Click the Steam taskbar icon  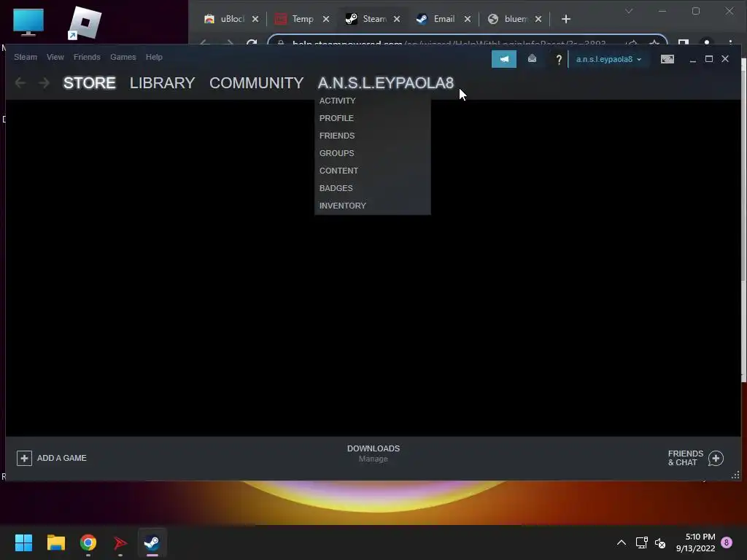[x=152, y=542]
